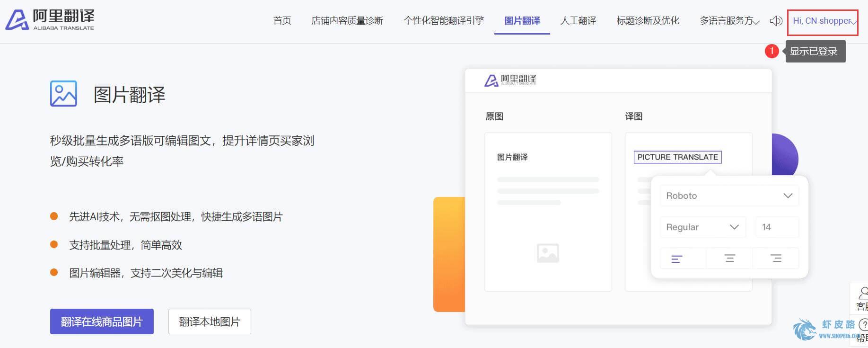Image resolution: width=868 pixels, height=348 pixels.
Task: Open the 标题诊断及优化 tab
Action: tap(648, 20)
